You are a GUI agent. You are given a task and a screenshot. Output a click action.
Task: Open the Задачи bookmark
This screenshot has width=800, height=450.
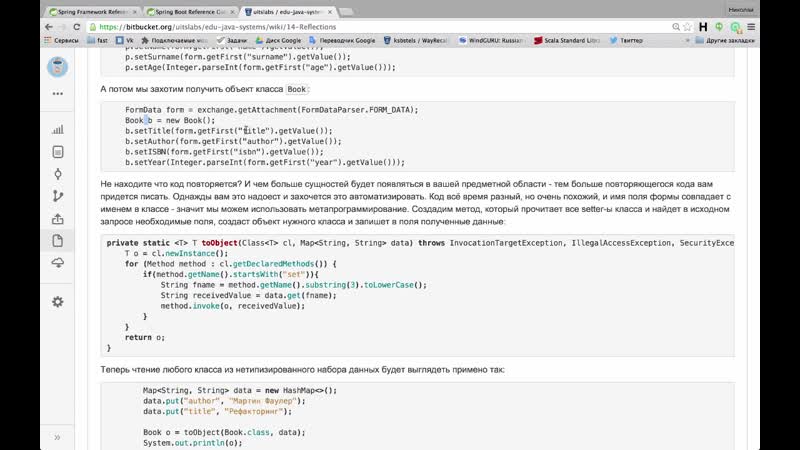click(x=232, y=40)
